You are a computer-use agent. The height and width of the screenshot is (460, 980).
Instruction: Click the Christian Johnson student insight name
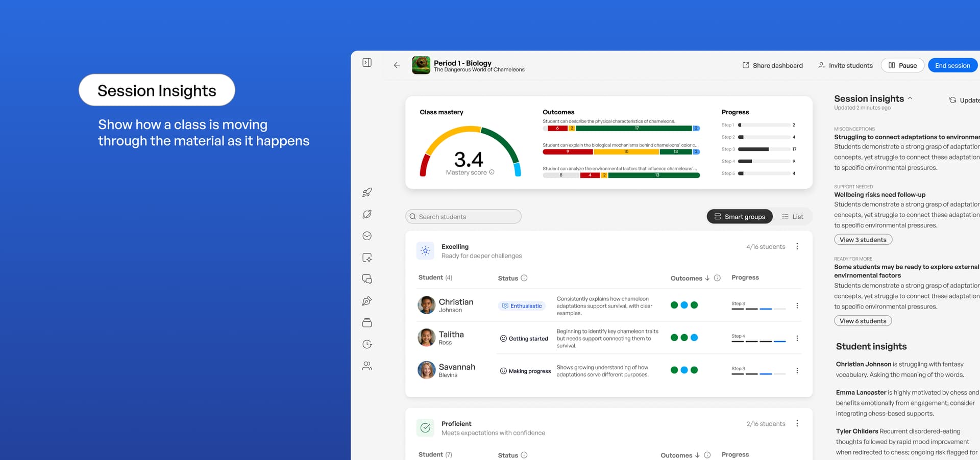[x=863, y=364]
